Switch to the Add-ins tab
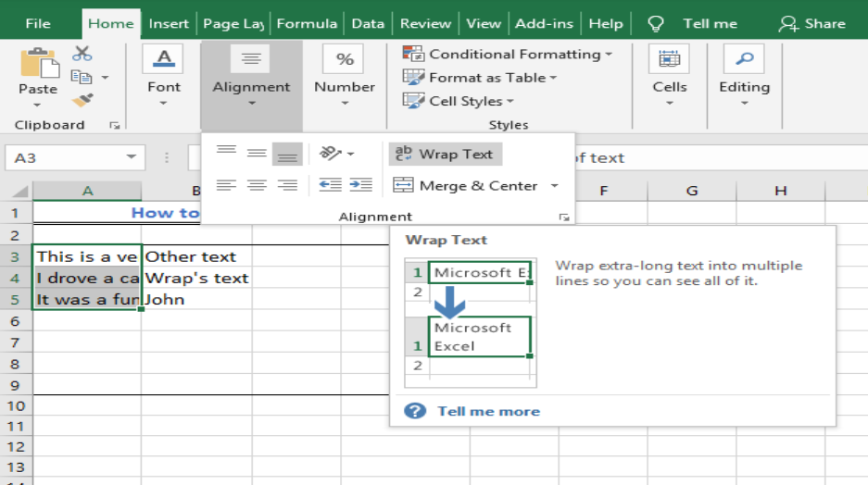 (x=544, y=24)
